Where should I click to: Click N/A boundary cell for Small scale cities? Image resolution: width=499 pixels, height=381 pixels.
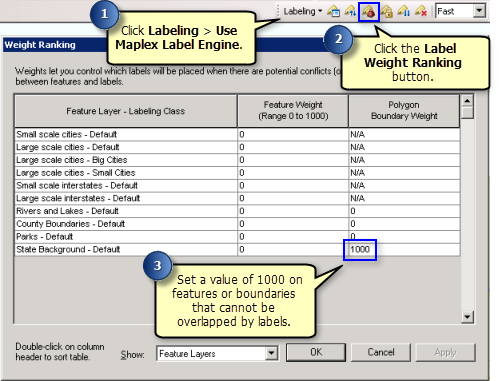pyautogui.click(x=404, y=134)
